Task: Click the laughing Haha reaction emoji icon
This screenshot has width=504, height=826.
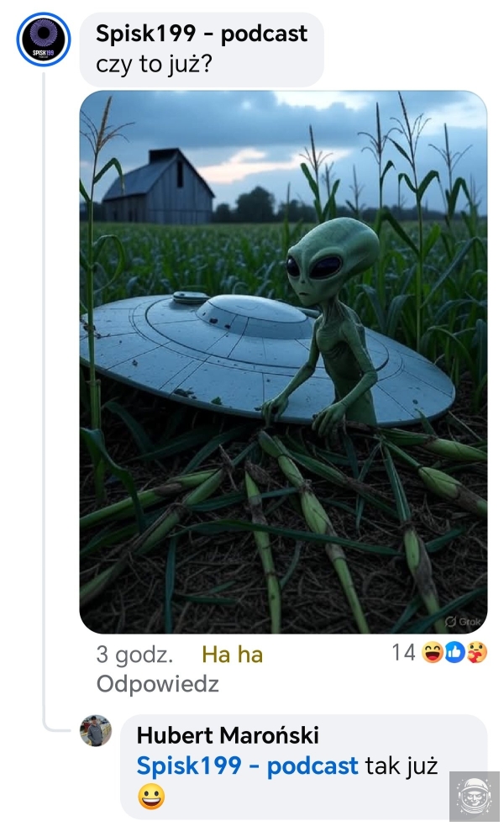Action: coord(433,653)
